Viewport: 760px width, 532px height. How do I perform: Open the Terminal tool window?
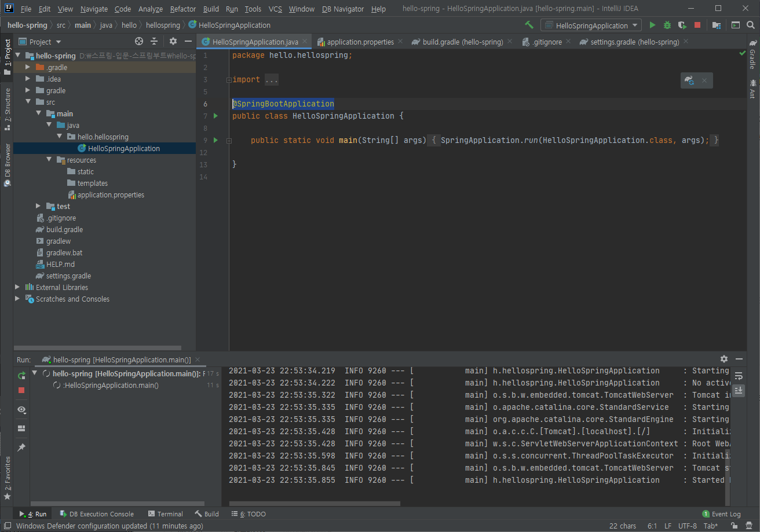tap(165, 513)
